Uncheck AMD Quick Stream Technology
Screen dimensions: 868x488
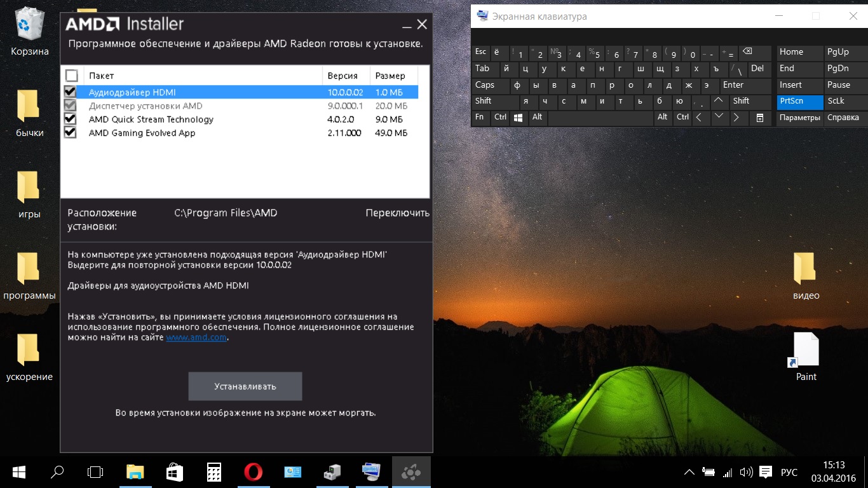coord(71,119)
